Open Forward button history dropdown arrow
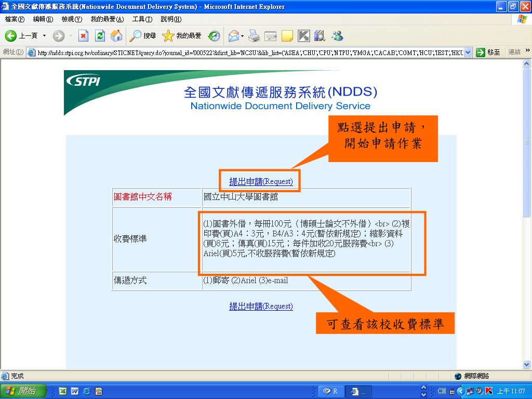This screenshot has height=399, width=532. coord(71,36)
